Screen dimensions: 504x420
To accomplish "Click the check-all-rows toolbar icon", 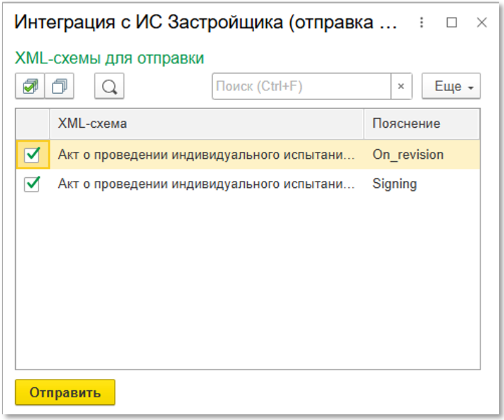I will tap(30, 87).
